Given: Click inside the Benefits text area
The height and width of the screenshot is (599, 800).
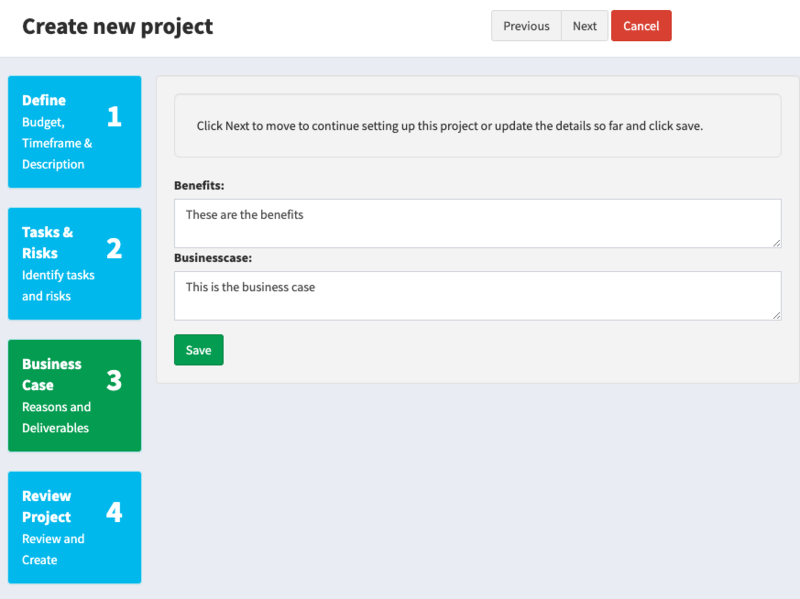Looking at the screenshot, I should (478, 223).
